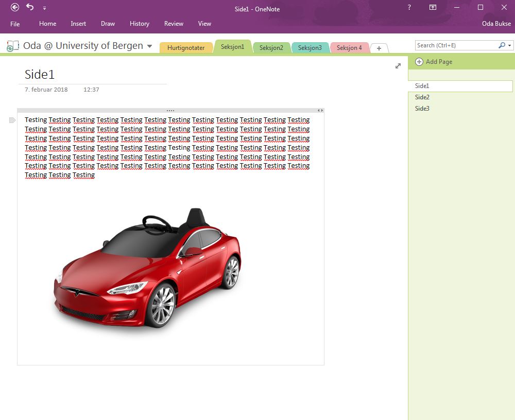Viewport: 515px width, 420px height.
Task: Select the Seksjon1 section tab
Action: click(233, 47)
